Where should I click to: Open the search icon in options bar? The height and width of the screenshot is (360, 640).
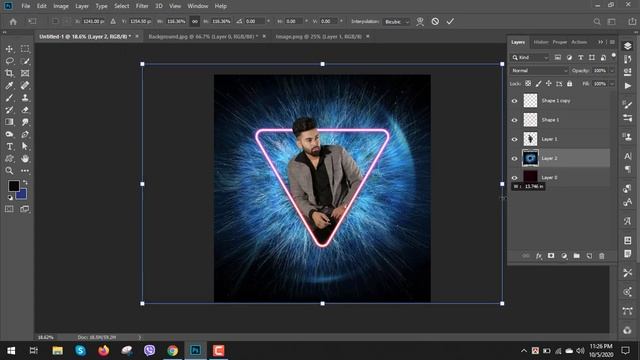tap(597, 22)
